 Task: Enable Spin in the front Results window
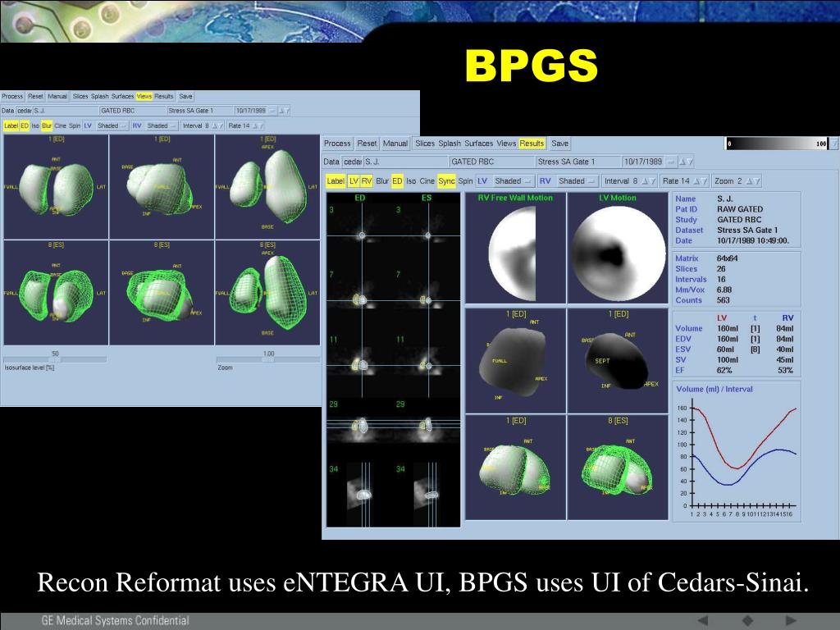click(x=466, y=181)
